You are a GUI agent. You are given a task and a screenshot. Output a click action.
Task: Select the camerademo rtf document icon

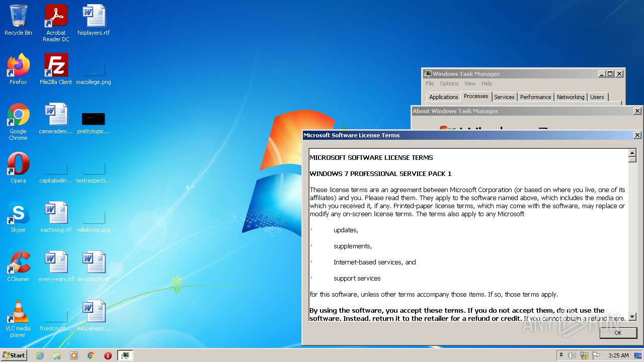(56, 118)
